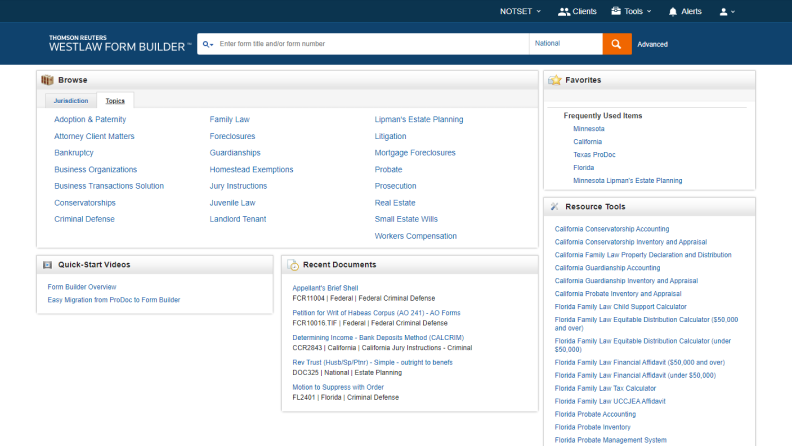Click the Favorites star folder icon
The width and height of the screenshot is (792, 446).
554,79
